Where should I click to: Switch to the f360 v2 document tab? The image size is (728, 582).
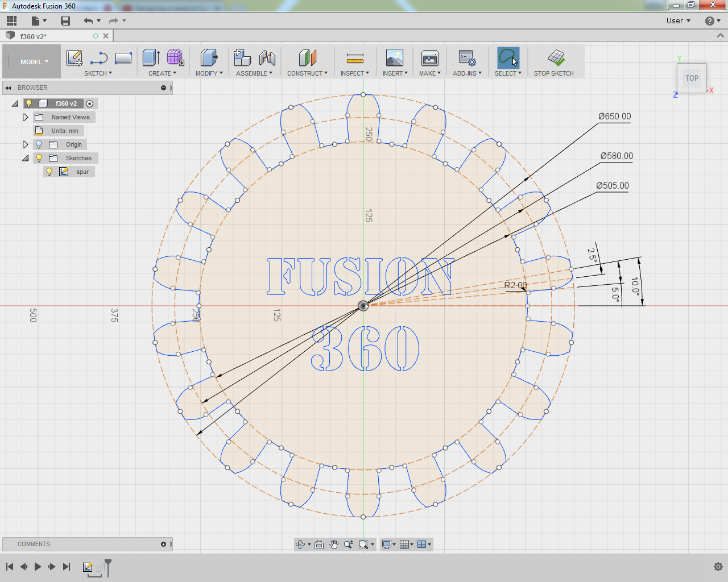[x=34, y=36]
